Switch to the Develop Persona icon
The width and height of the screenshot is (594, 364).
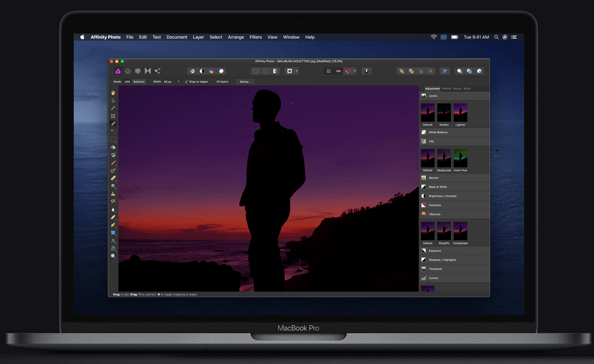point(138,71)
